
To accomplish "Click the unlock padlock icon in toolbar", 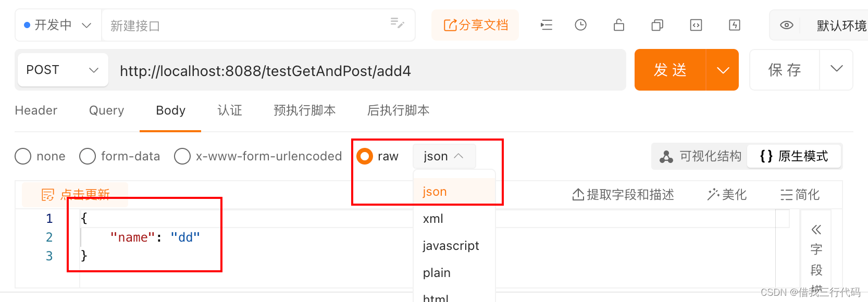I will pyautogui.click(x=618, y=24).
